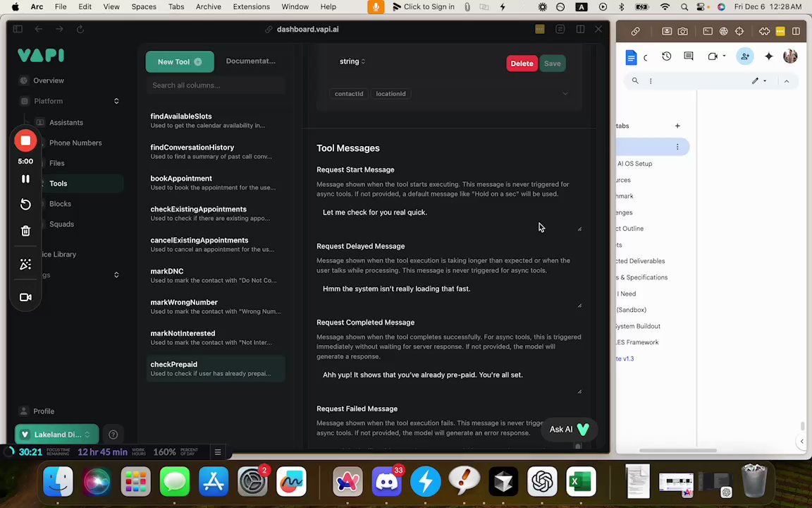The image size is (812, 508).
Task: Copy link icon in Google Docs window
Action: (635, 31)
